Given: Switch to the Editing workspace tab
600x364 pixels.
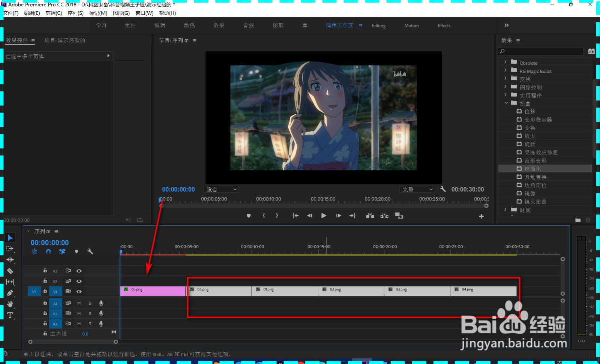Looking at the screenshot, I should pyautogui.click(x=378, y=25).
